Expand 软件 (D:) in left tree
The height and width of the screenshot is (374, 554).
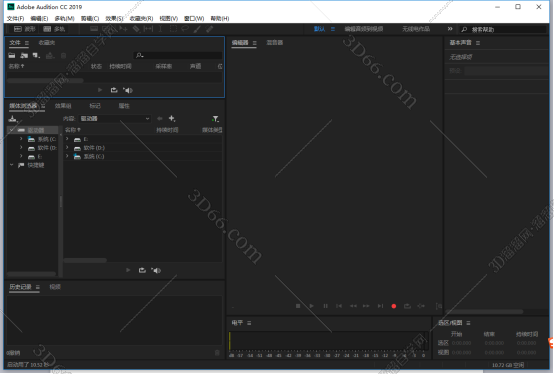pyautogui.click(x=21, y=148)
